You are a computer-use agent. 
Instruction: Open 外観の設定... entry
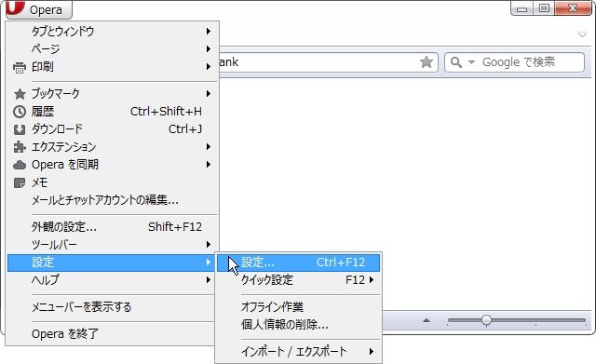(x=113, y=227)
